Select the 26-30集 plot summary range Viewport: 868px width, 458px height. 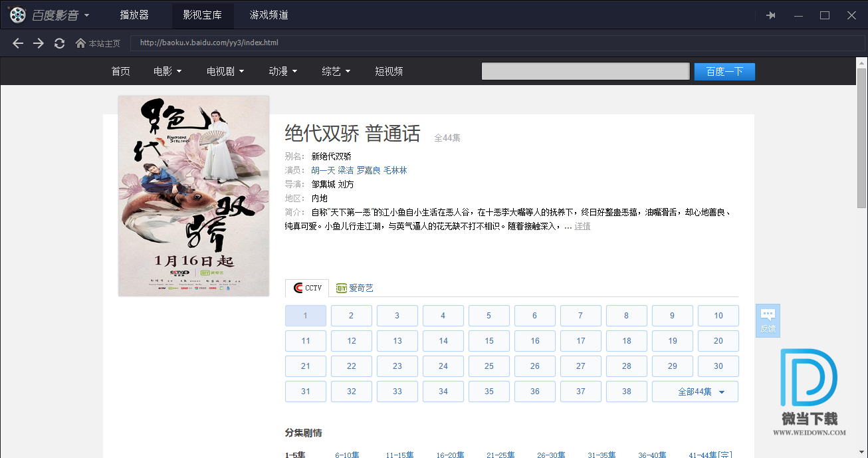(x=551, y=455)
